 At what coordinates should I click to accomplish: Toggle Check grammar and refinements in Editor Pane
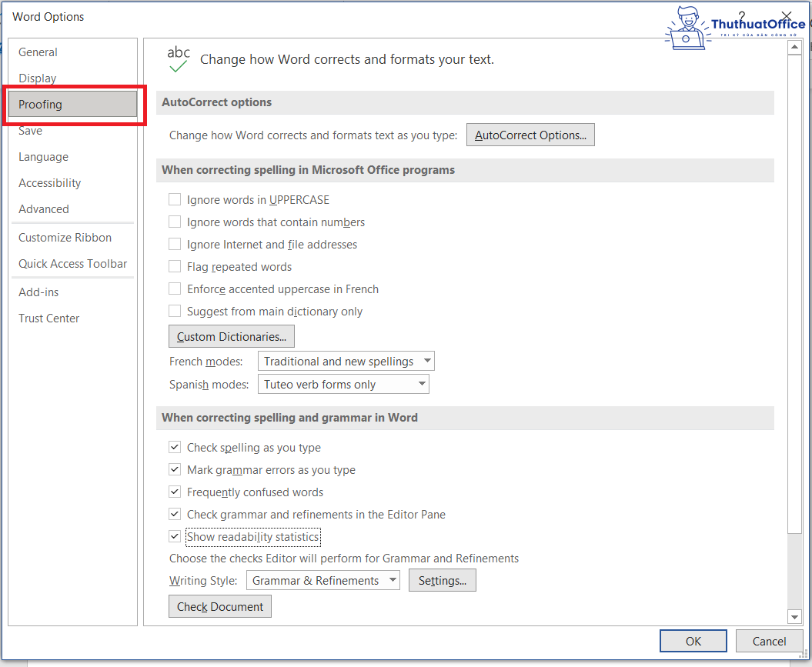[175, 515]
